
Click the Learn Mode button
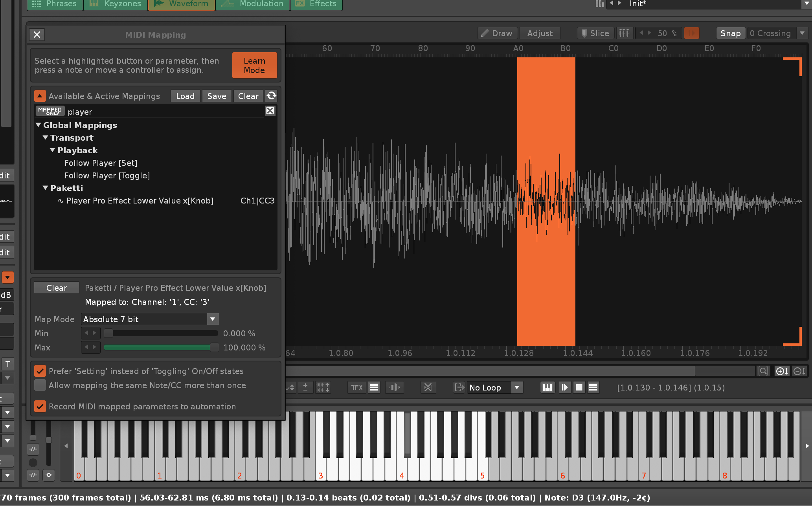[254, 66]
